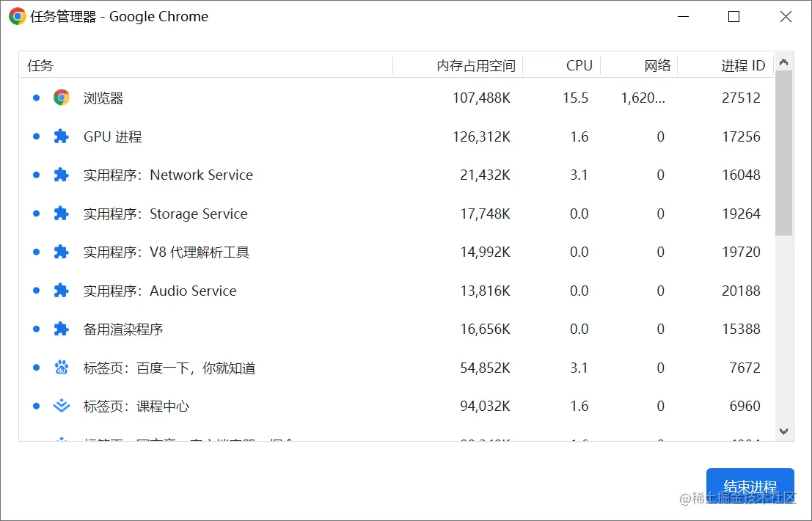Image resolution: width=812 pixels, height=521 pixels.
Task: Click the Chrome icon beside 浏览器 row
Action: coord(62,98)
